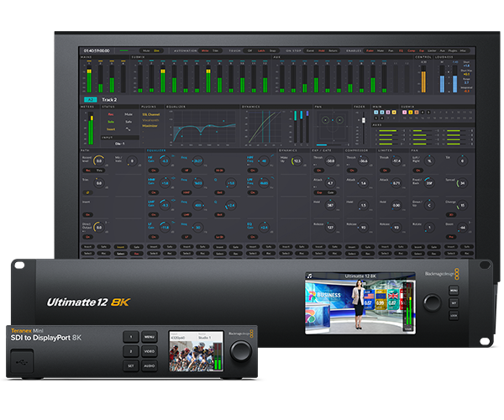Screen dimensions: 504x420
Task: Click the On button under Compressor Thresh
Action: [352, 171]
